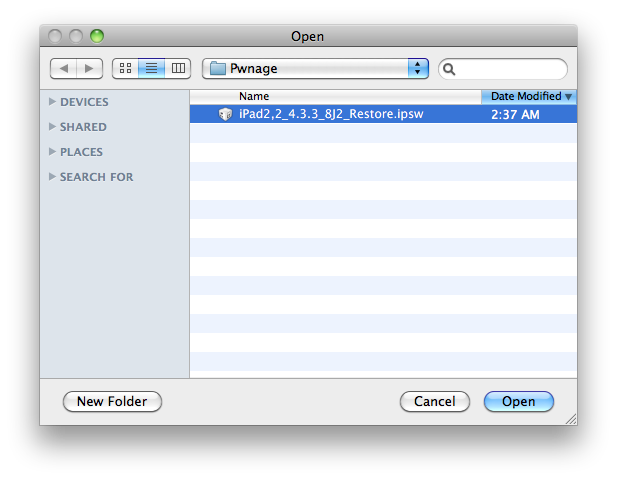Expand the SEARCH FOR sidebar section
Viewport: 617px width, 480px height.
[52, 177]
